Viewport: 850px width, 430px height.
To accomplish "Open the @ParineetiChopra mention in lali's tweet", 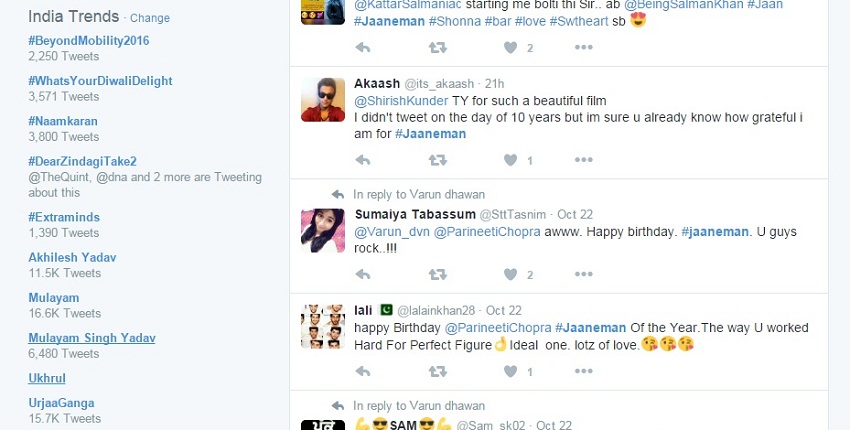I will (x=498, y=328).
